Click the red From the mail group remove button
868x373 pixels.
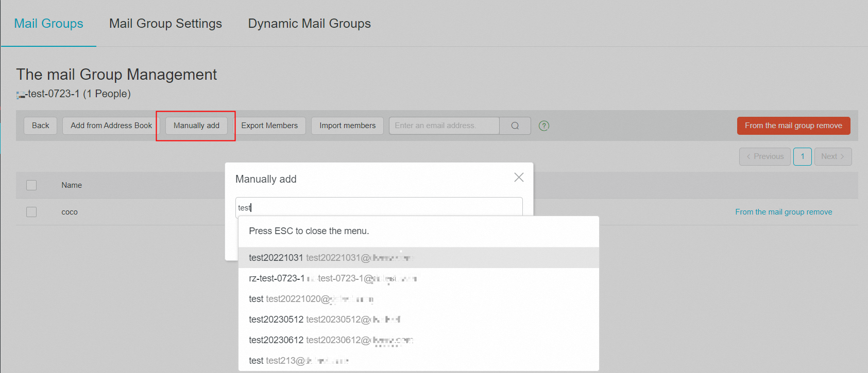click(793, 126)
